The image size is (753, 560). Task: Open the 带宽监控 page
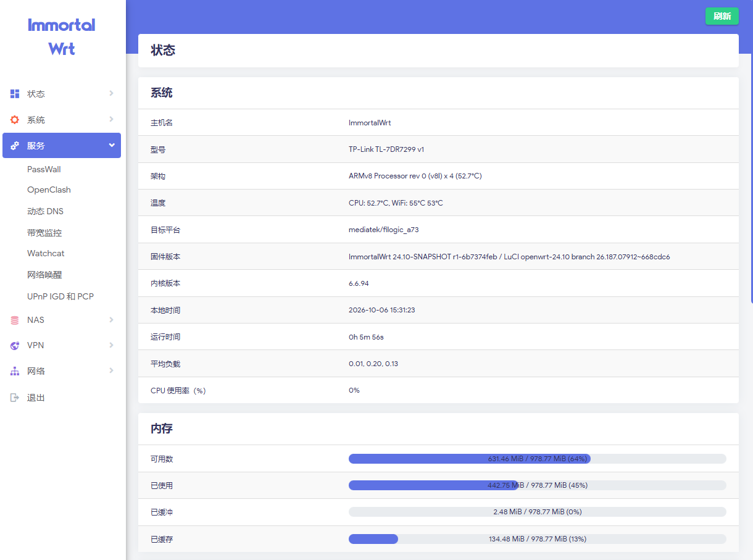44,233
